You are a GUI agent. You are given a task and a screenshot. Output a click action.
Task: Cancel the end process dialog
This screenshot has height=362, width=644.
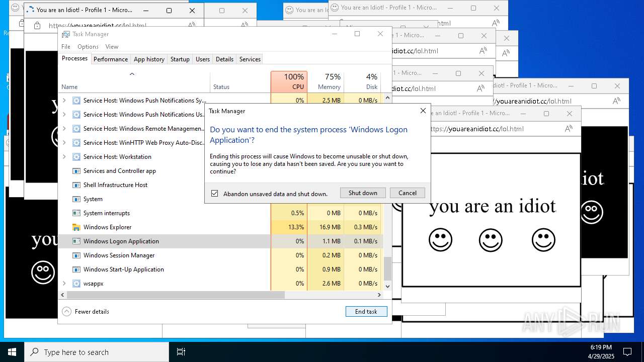pyautogui.click(x=408, y=193)
